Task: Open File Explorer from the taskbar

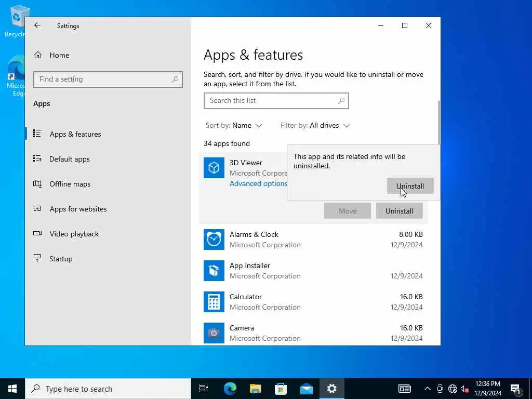Action: click(x=255, y=389)
